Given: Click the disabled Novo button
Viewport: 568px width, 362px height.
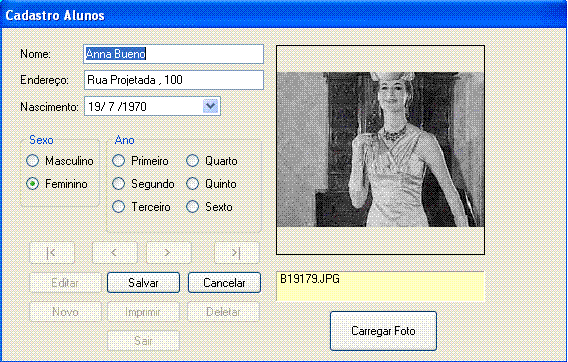Looking at the screenshot, I should coord(65,312).
